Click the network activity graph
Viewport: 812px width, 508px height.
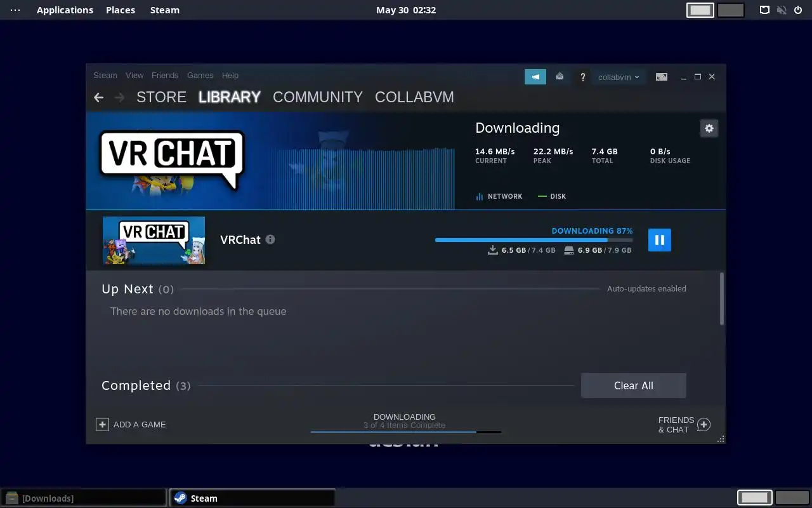click(x=362, y=178)
